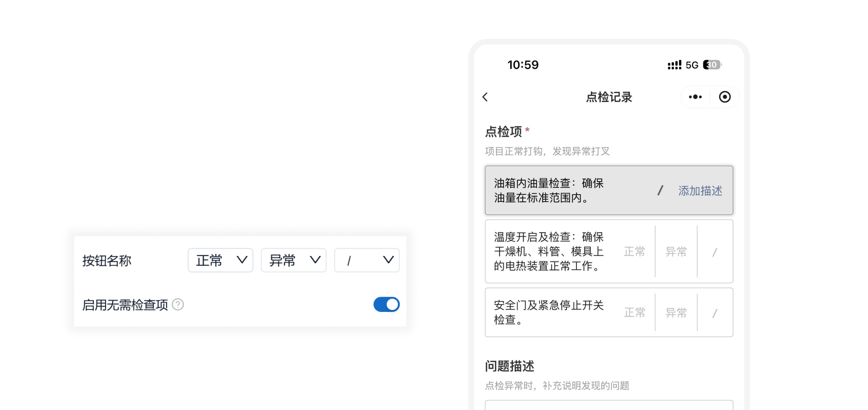This screenshot has height=410, width=868.
Task: Mark 温度开启及检查 item as 异常
Action: pos(676,251)
